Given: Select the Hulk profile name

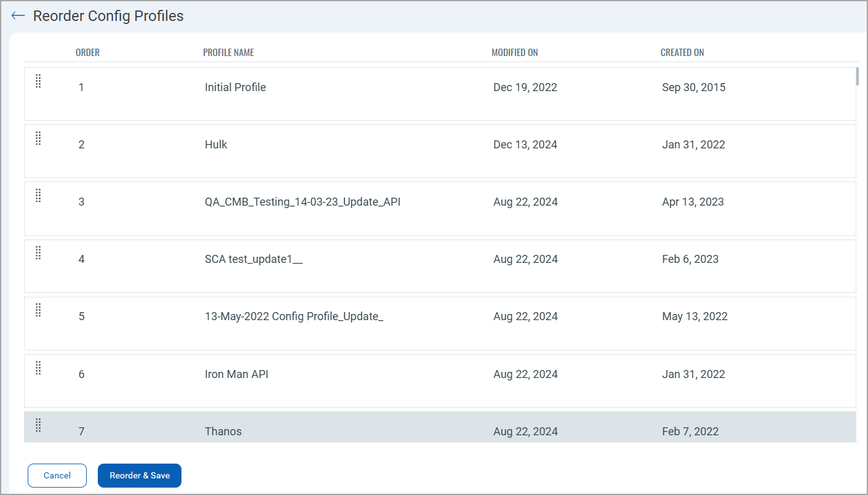Looking at the screenshot, I should (x=216, y=145).
